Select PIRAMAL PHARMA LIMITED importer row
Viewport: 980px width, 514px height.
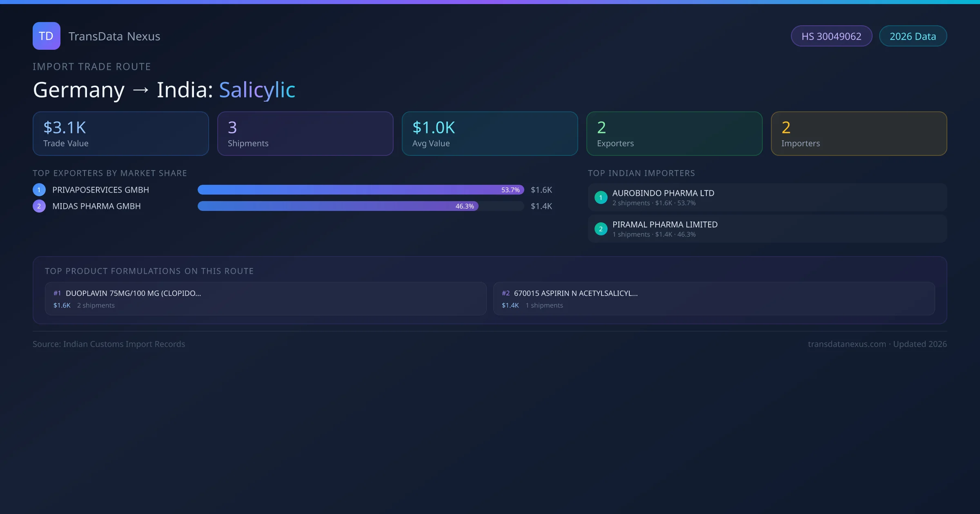pos(767,229)
